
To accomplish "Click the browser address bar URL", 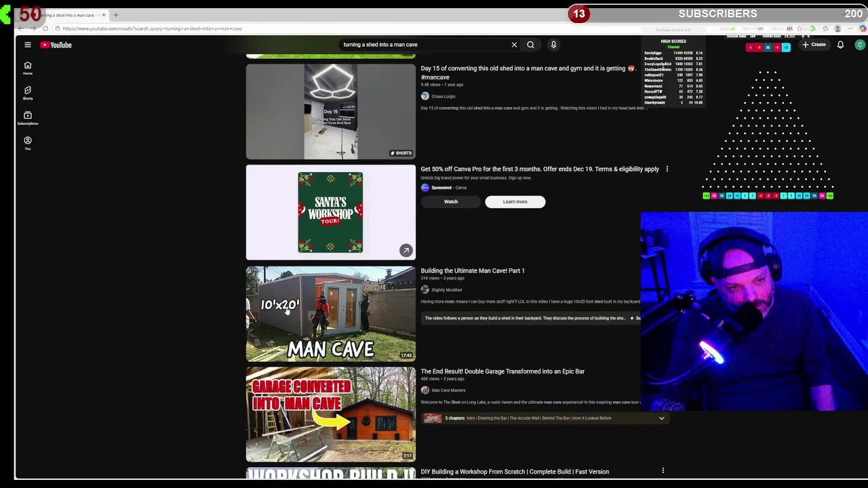I will click(x=153, y=28).
